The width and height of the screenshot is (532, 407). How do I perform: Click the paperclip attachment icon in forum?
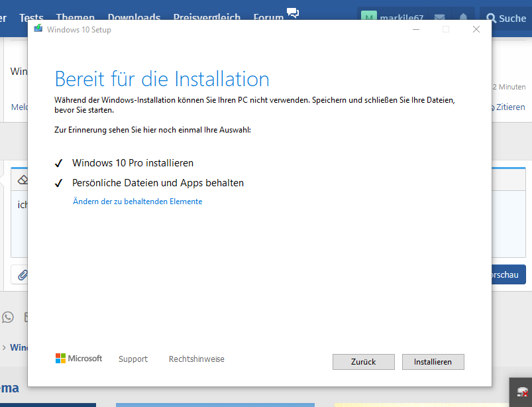click(x=23, y=274)
